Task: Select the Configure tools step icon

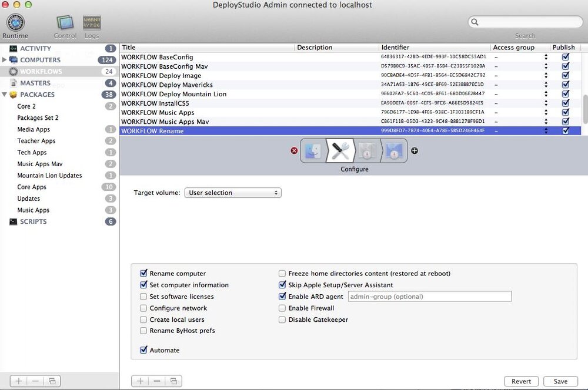Action: click(x=340, y=150)
